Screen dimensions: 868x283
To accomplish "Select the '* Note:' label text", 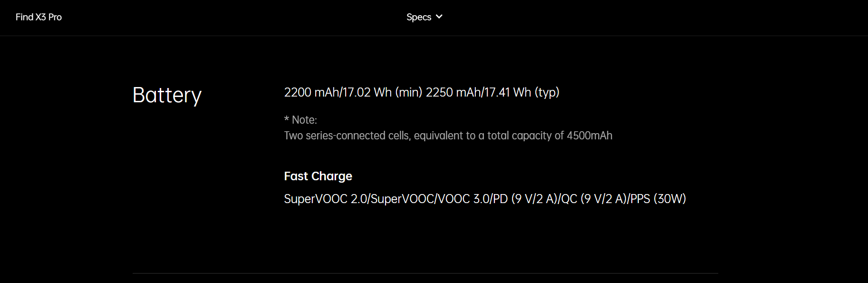I will 300,120.
